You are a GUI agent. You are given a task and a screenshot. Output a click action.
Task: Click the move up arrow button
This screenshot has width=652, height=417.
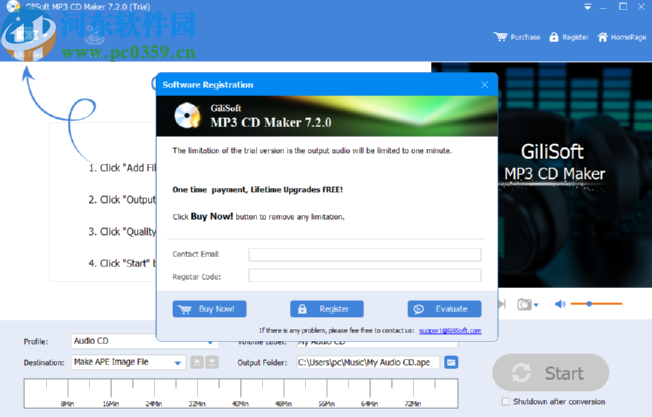tap(197, 363)
